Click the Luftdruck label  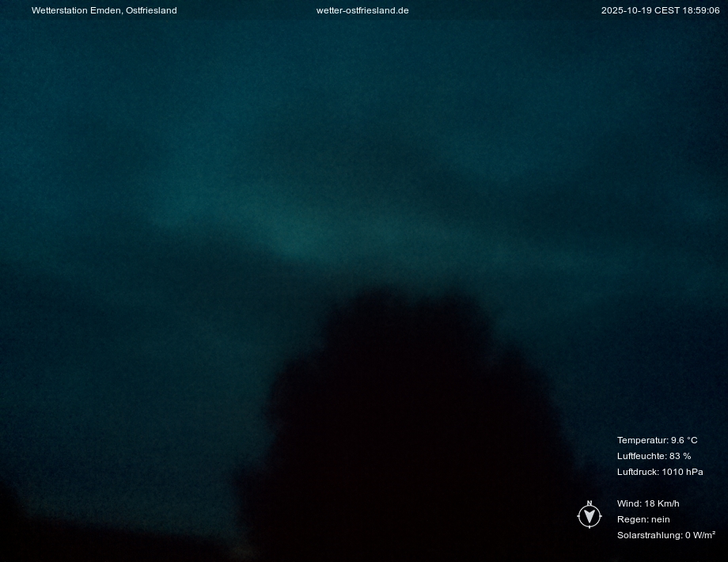(638, 472)
